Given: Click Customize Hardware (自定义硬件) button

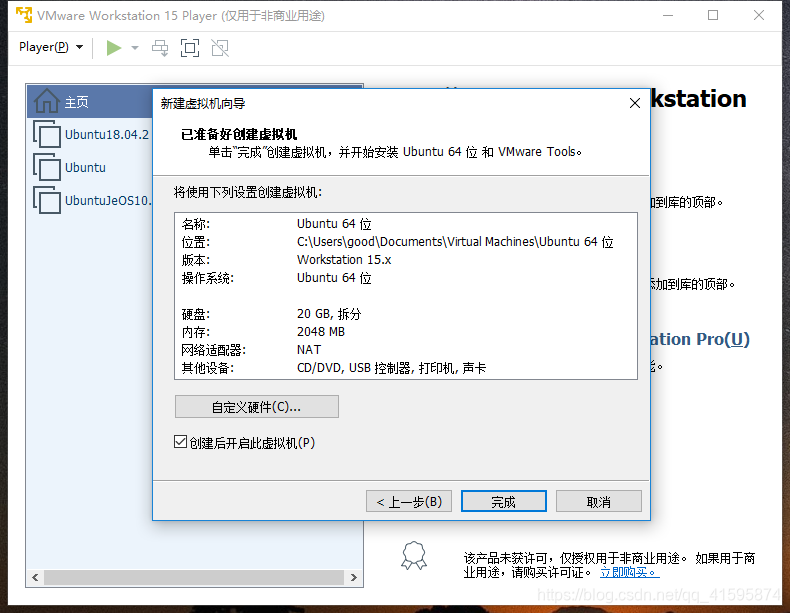Looking at the screenshot, I should click(x=256, y=406).
